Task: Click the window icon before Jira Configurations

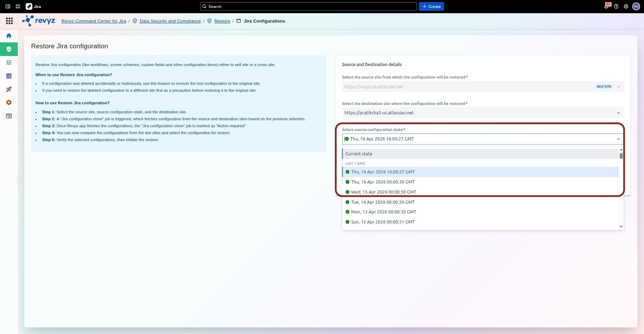Action: 239,21
